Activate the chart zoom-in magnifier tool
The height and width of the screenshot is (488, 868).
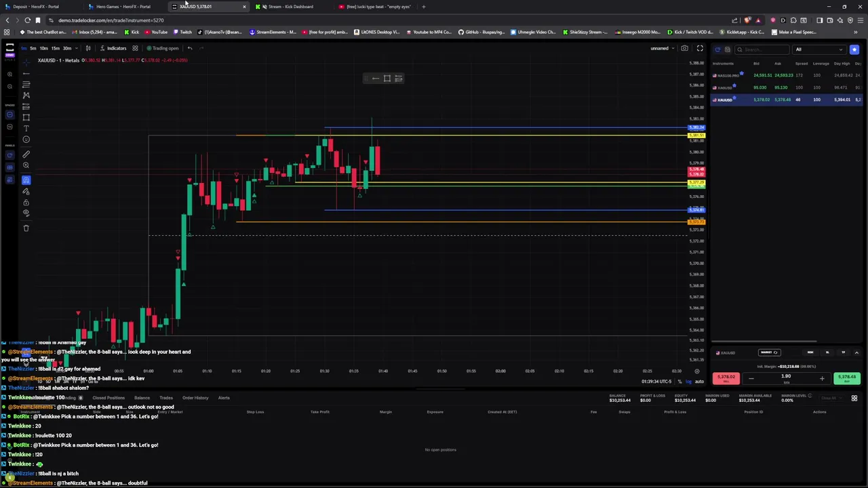click(x=26, y=165)
